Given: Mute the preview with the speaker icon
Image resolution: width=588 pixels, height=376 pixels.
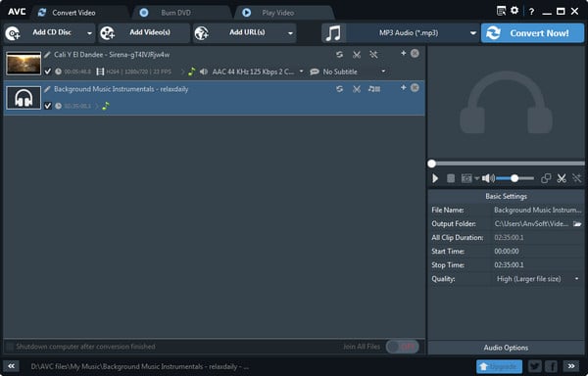Looking at the screenshot, I should click(488, 178).
